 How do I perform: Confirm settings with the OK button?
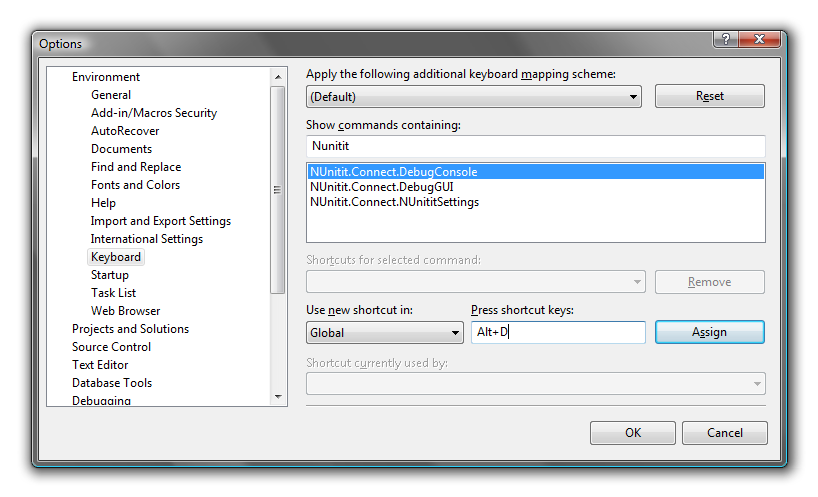coord(632,433)
